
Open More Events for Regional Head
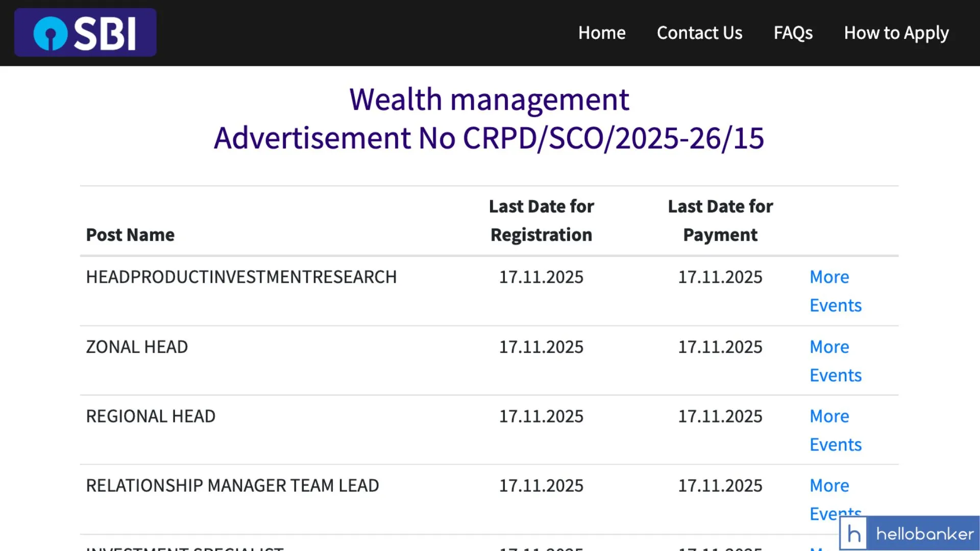pyautogui.click(x=835, y=430)
